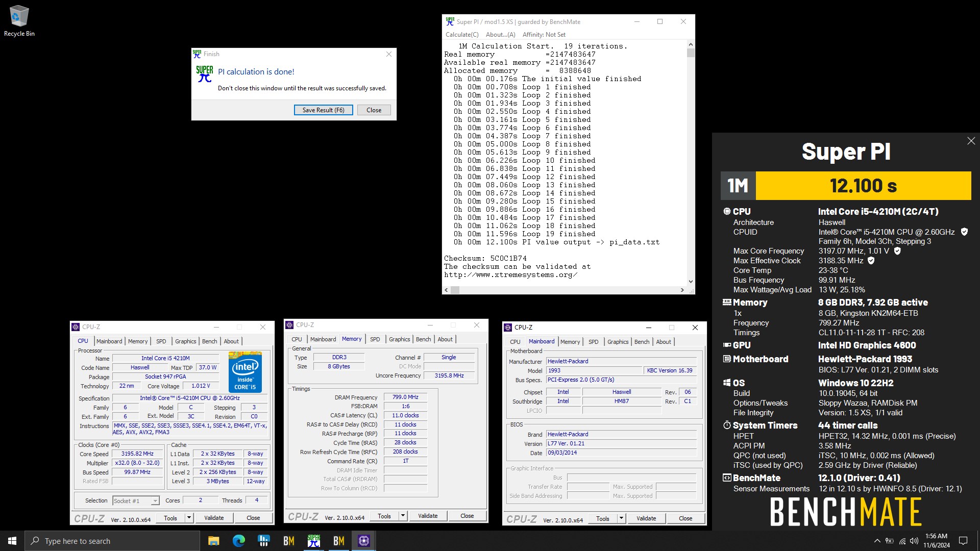Click the Super PI icon in the Finish dialog
980x551 pixels.
point(205,74)
